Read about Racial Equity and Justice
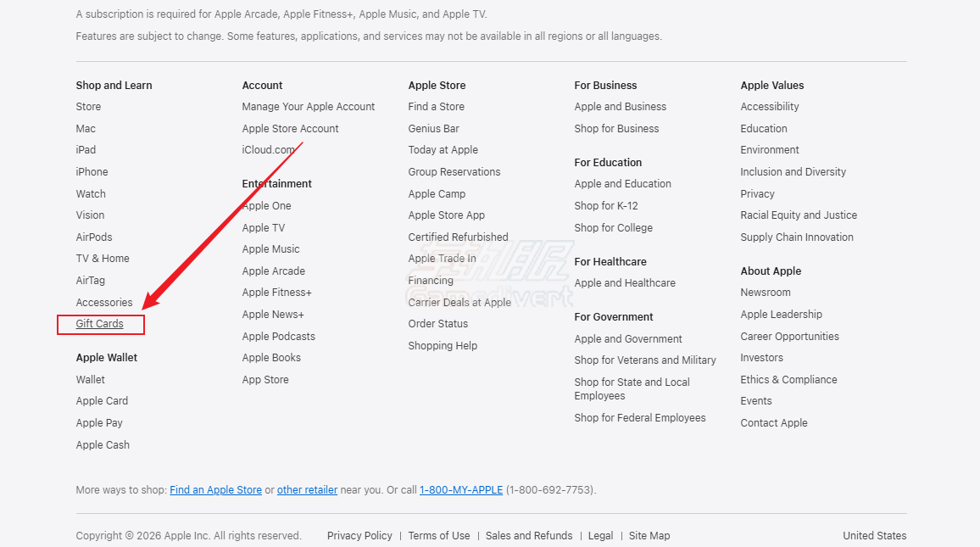980x547 pixels. 799,215
